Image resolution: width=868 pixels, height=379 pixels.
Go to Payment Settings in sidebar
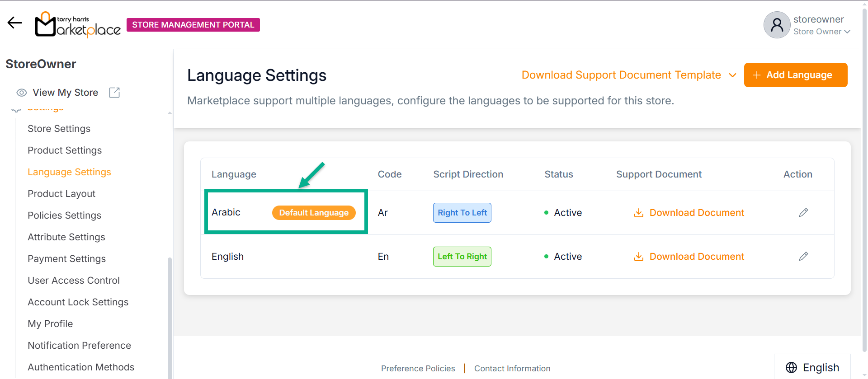(x=66, y=259)
